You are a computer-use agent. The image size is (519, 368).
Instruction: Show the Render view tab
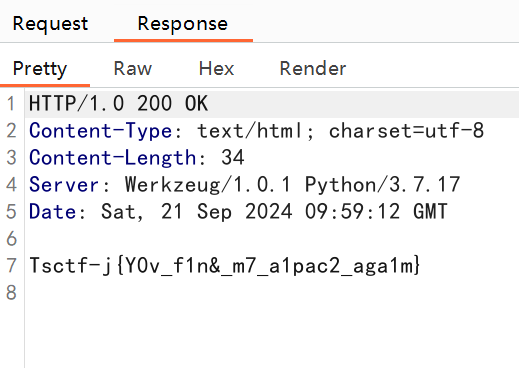click(x=313, y=69)
